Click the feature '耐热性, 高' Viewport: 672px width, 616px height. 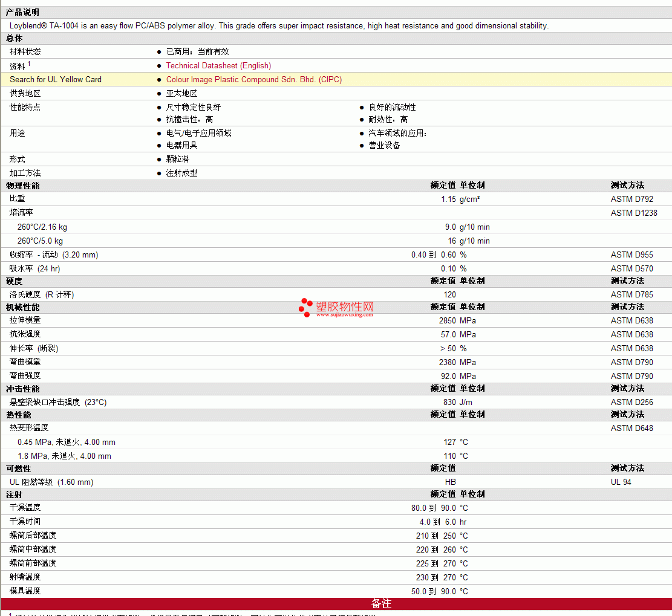tap(388, 120)
